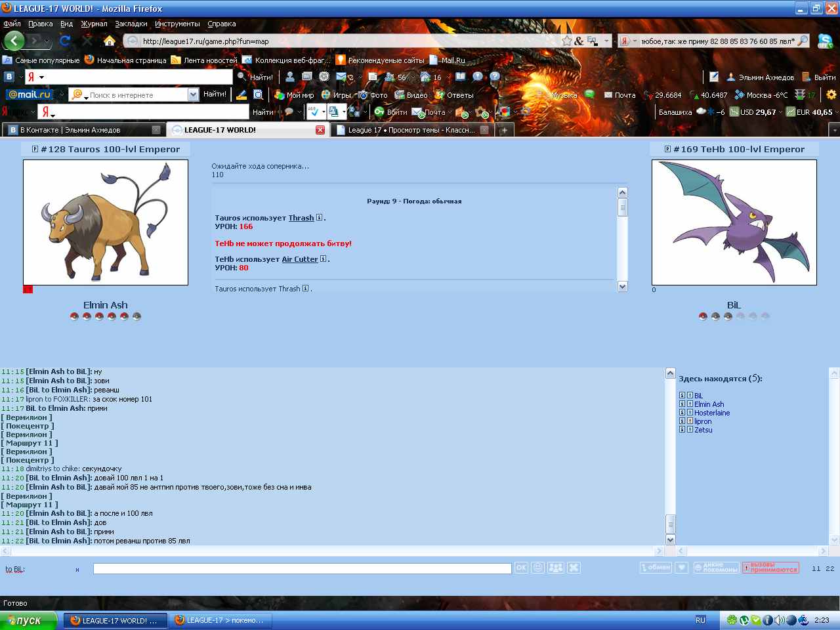Click Windows пуск Start button
The image size is (840, 630).
[29, 620]
